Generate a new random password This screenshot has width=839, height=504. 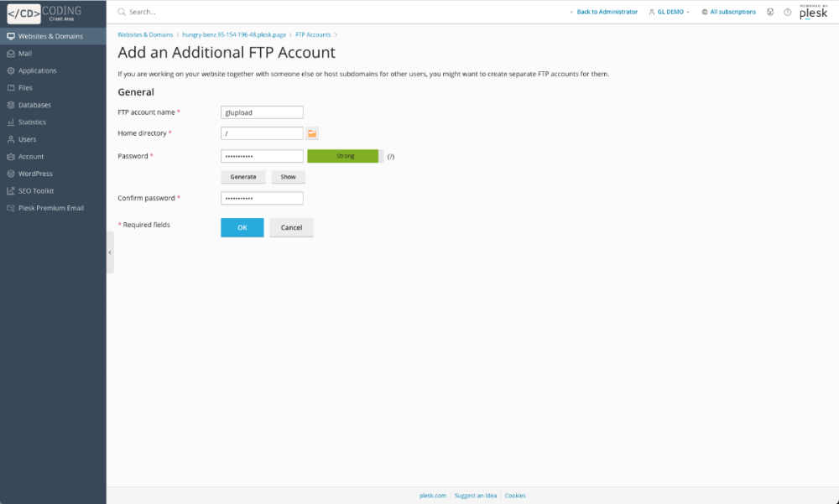pyautogui.click(x=243, y=177)
